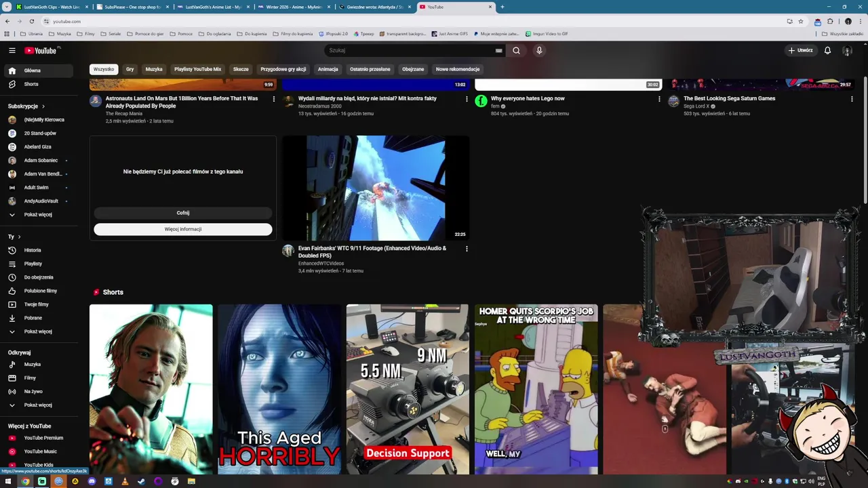Open options menu for Why everyone hates Lego
The height and width of the screenshot is (488, 868).
pos(659,99)
